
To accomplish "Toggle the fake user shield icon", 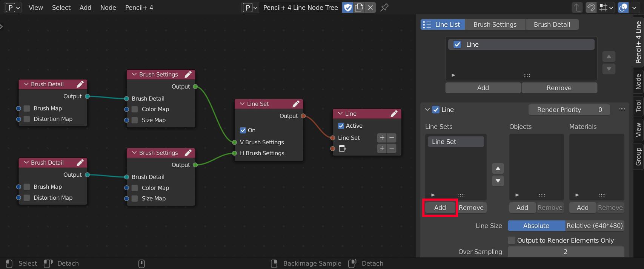I will tap(348, 8).
